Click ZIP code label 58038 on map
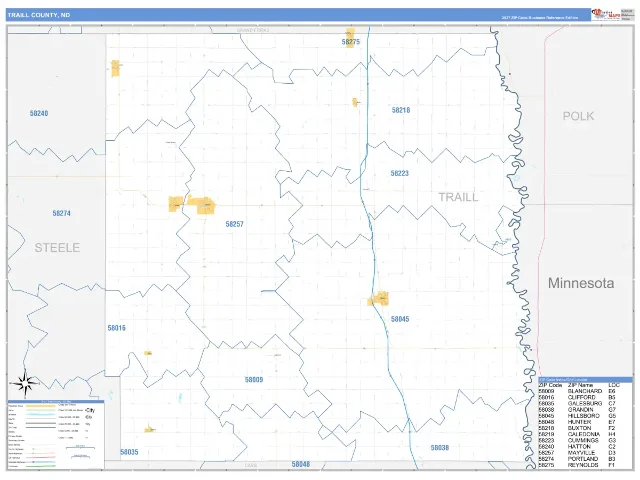Screen dimensions: 640x480 click(x=440, y=448)
